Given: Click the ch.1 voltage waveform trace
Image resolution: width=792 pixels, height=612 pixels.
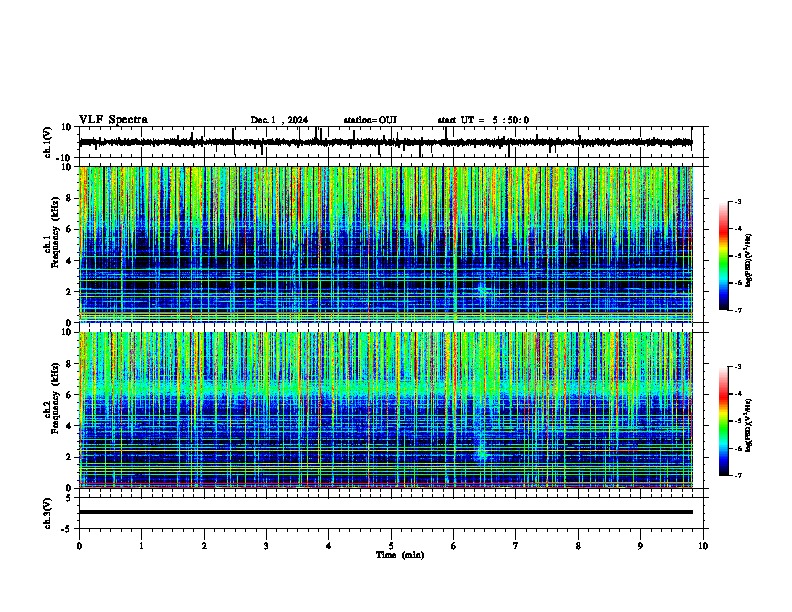Looking at the screenshot, I should [x=385, y=142].
